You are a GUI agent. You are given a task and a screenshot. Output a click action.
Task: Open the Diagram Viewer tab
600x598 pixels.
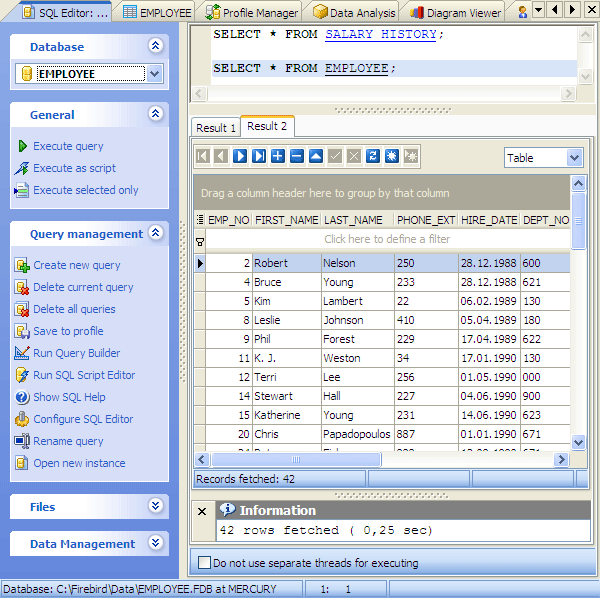pos(455,13)
